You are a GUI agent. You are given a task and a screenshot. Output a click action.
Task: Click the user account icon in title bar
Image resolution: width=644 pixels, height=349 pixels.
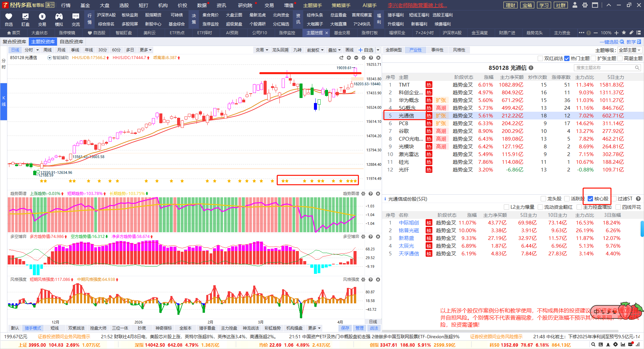coord(575,5)
